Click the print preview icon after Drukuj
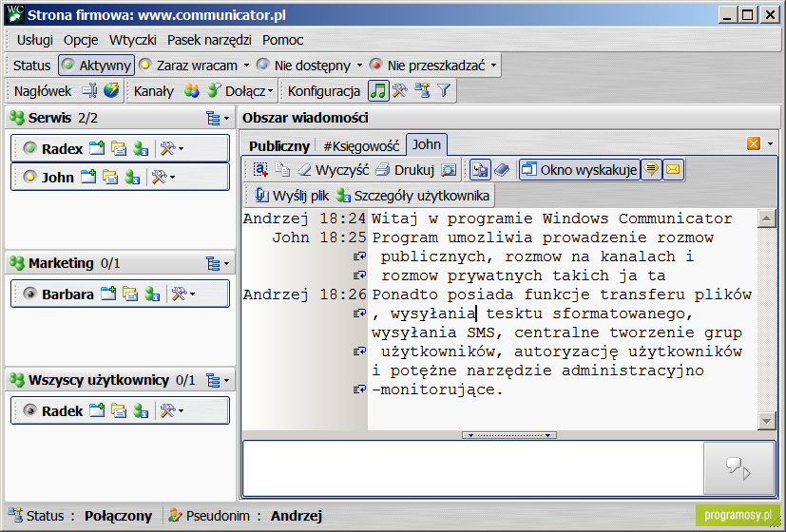 pos(449,170)
